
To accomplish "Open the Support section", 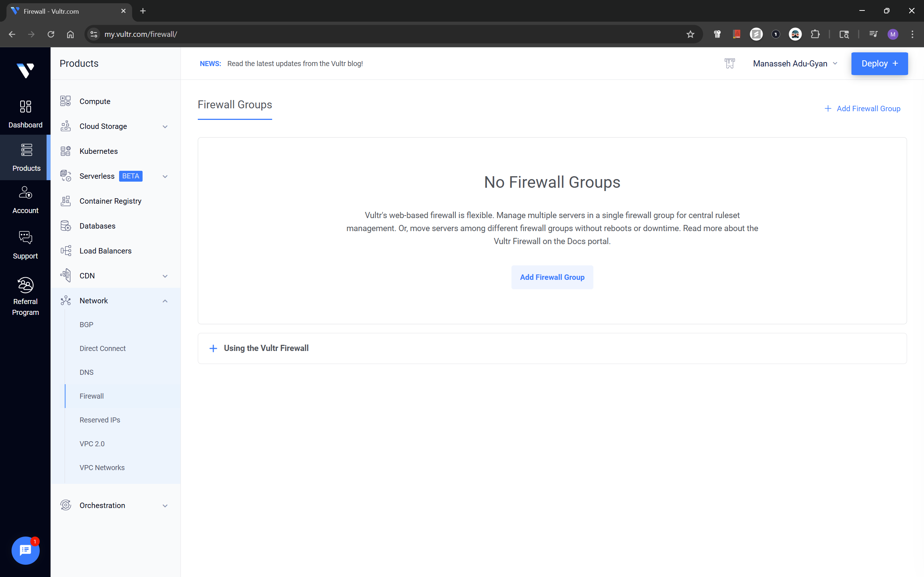I will [25, 246].
